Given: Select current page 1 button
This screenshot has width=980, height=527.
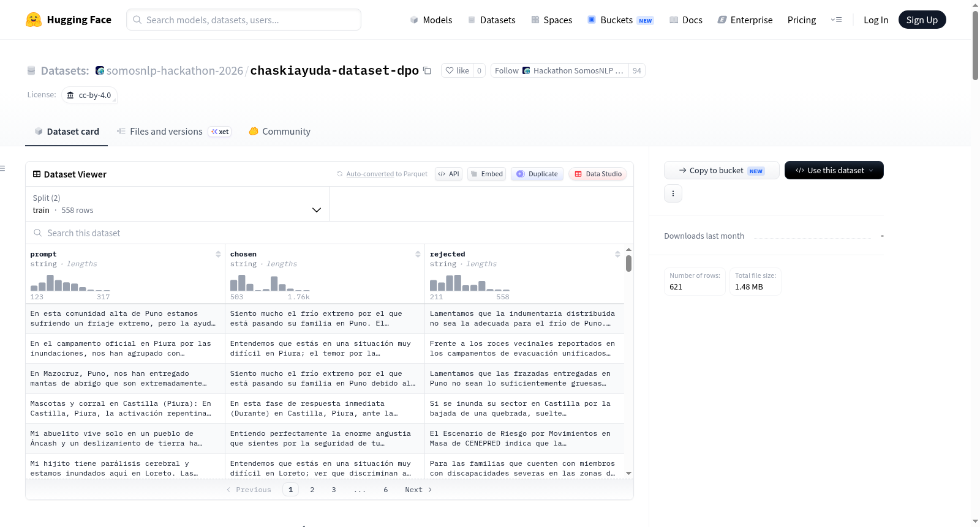Looking at the screenshot, I should (x=290, y=490).
